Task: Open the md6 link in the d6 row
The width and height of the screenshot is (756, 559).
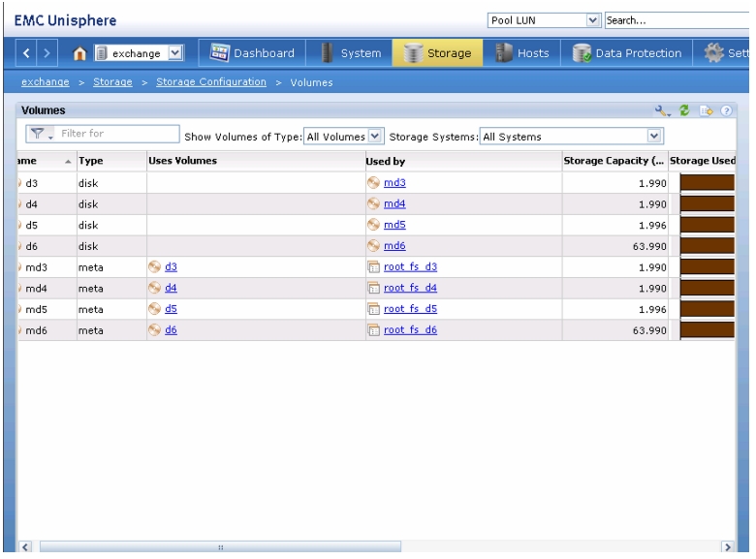Action: click(394, 246)
